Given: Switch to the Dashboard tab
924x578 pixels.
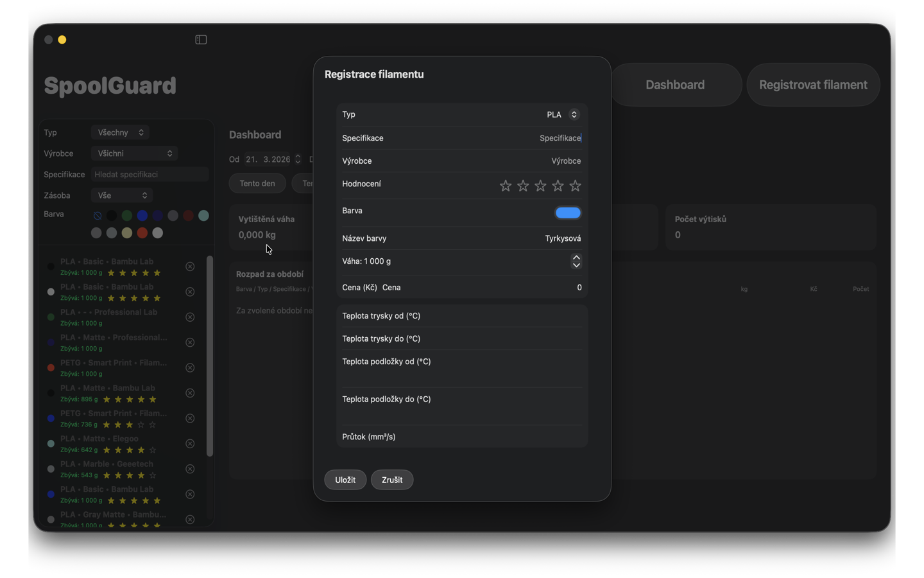Looking at the screenshot, I should (675, 84).
